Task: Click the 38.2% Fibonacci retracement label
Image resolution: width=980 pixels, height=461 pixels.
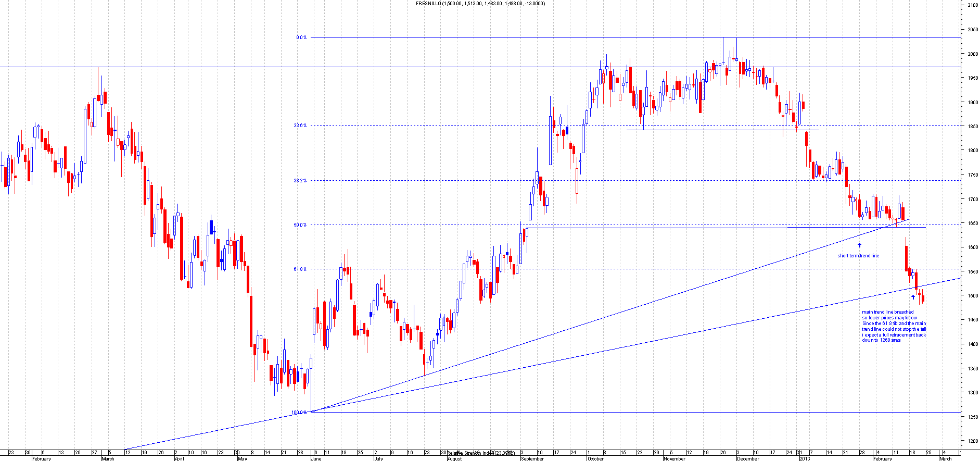Action: 300,181
